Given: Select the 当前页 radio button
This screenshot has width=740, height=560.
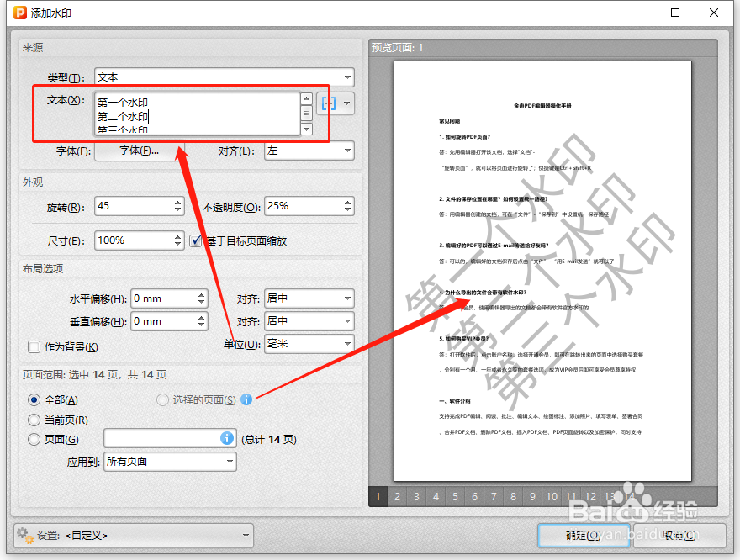Looking at the screenshot, I should point(34,420).
